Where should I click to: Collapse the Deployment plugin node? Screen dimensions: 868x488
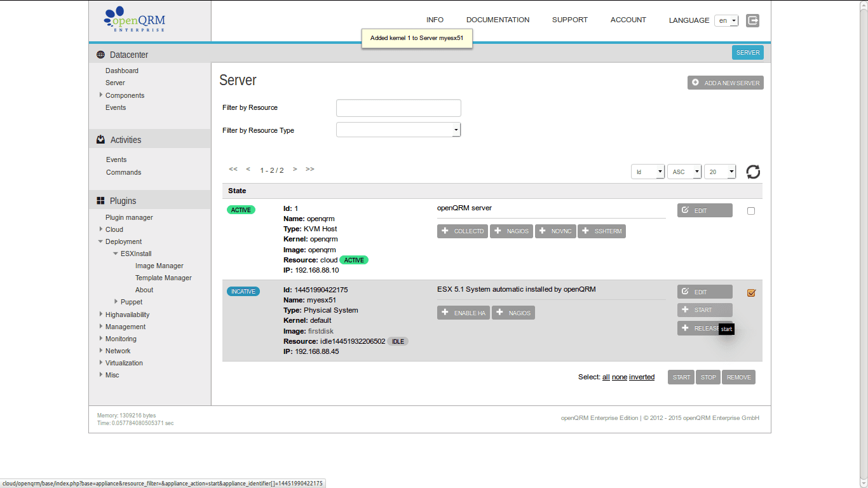click(x=100, y=241)
